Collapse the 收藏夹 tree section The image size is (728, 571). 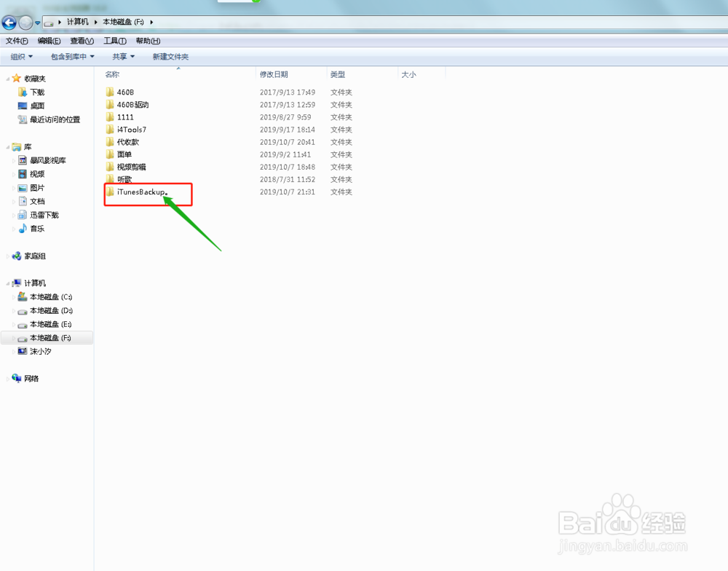pyautogui.click(x=8, y=79)
